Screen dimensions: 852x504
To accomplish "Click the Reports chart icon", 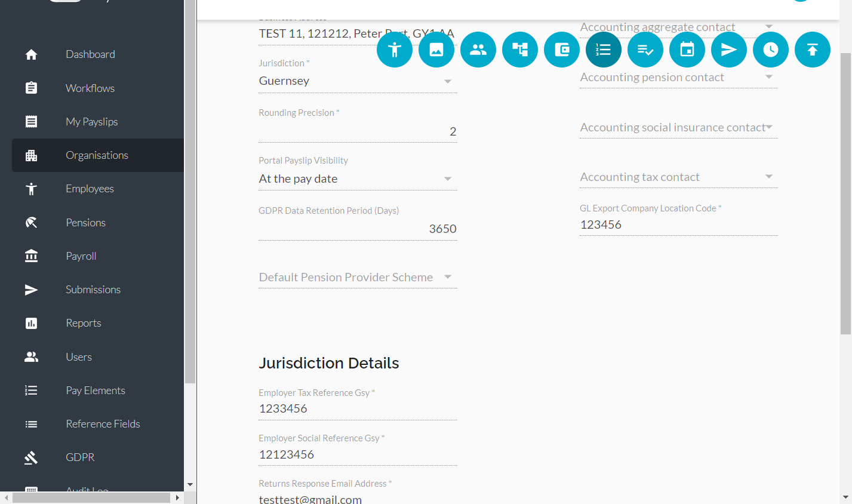I will point(32,323).
